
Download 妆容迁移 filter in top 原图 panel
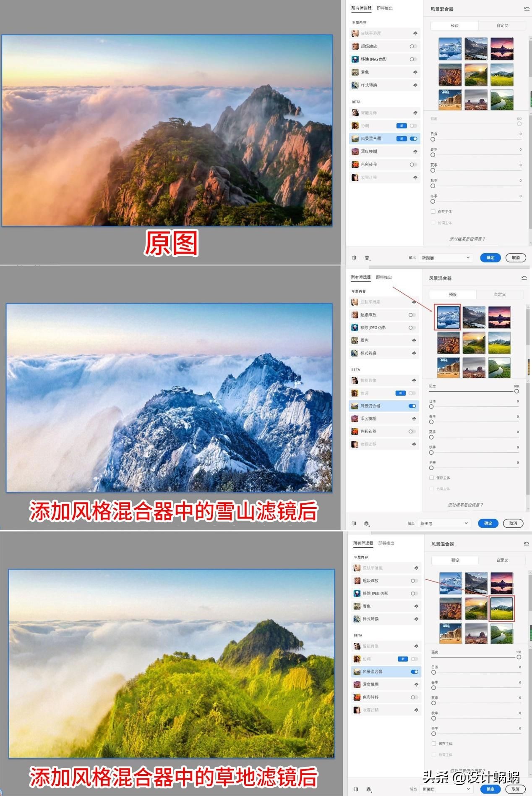pyautogui.click(x=415, y=178)
